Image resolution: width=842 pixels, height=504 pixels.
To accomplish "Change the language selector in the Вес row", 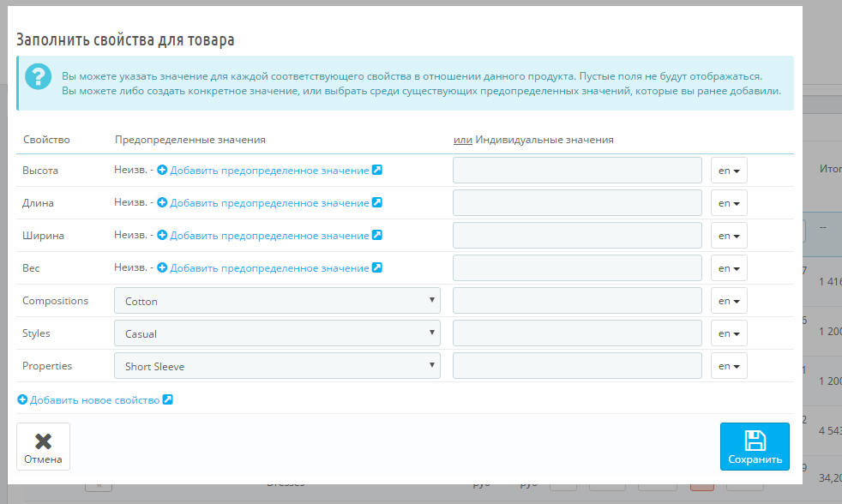I will point(729,268).
